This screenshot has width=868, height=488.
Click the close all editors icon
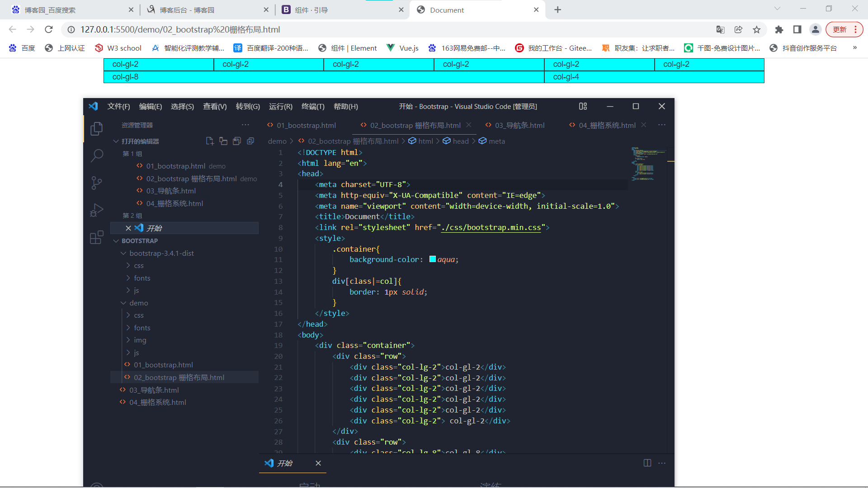click(250, 141)
